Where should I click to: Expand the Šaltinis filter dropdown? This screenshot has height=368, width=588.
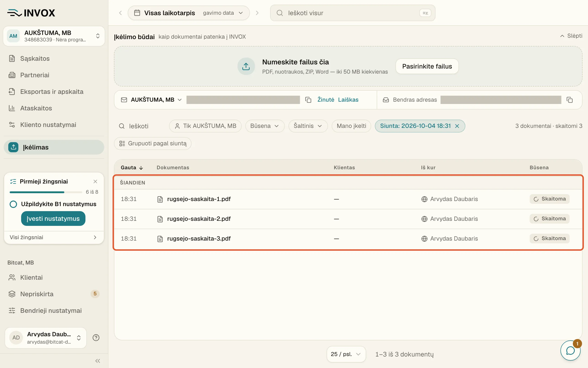tap(308, 126)
